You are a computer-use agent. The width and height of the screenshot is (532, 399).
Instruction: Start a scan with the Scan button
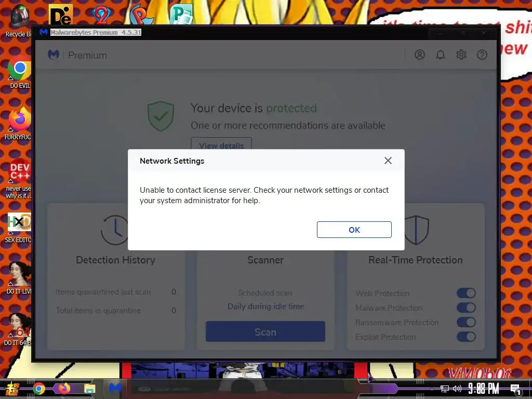(x=265, y=331)
